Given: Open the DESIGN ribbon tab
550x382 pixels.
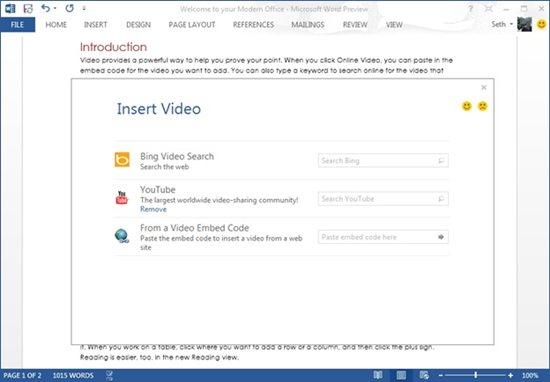Looking at the screenshot, I should (x=138, y=25).
